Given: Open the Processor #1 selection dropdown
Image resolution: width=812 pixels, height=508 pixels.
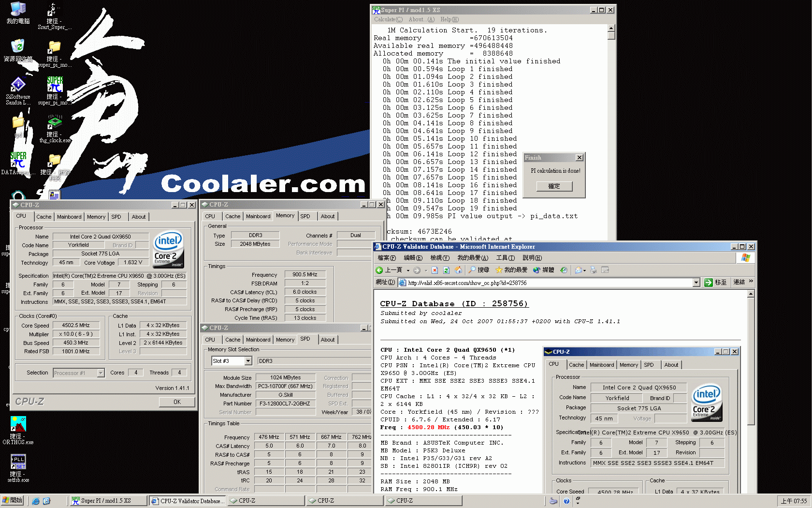Looking at the screenshot, I should coord(101,373).
